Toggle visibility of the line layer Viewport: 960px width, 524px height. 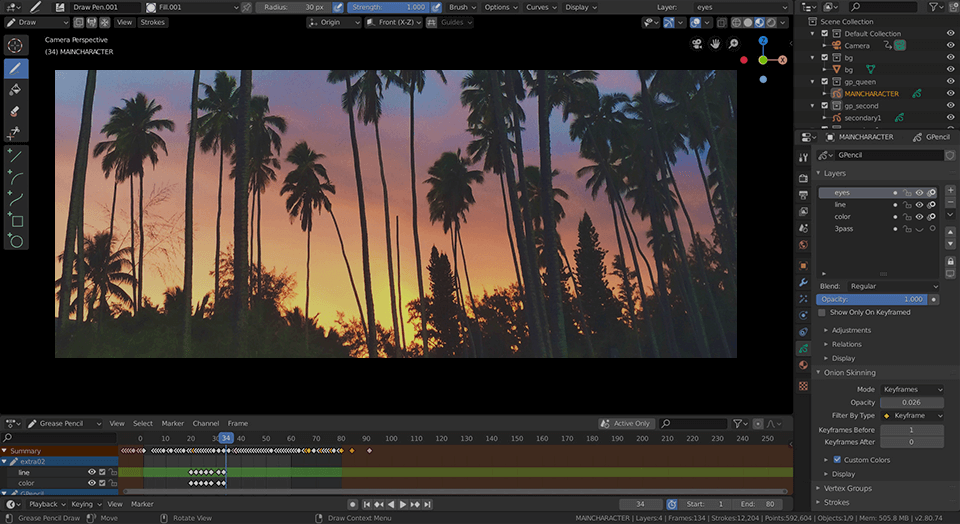click(x=919, y=204)
